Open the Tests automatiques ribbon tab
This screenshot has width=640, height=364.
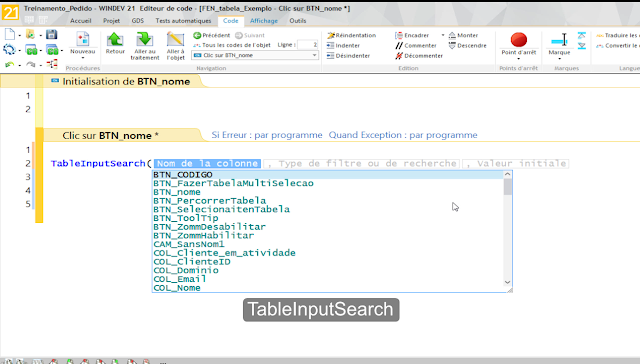point(183,21)
